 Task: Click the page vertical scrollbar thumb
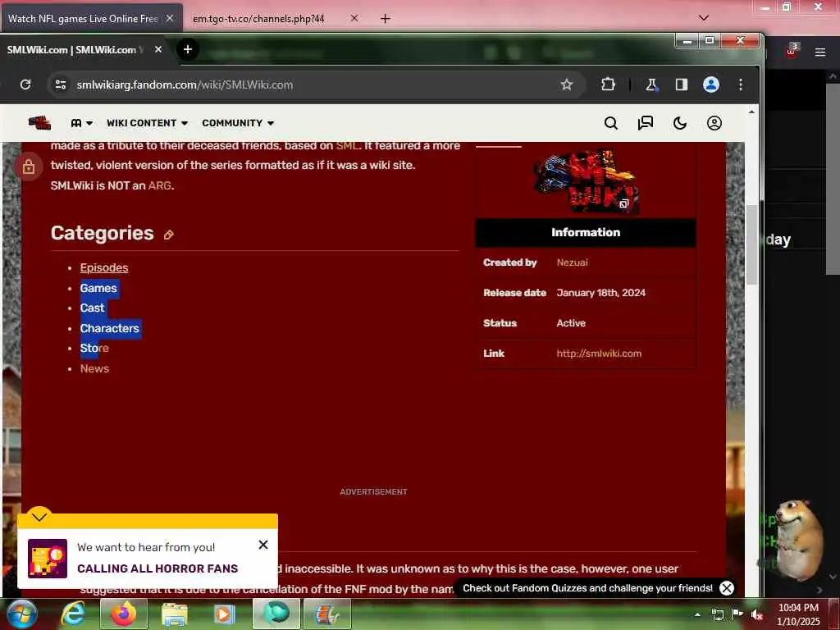coord(752,244)
